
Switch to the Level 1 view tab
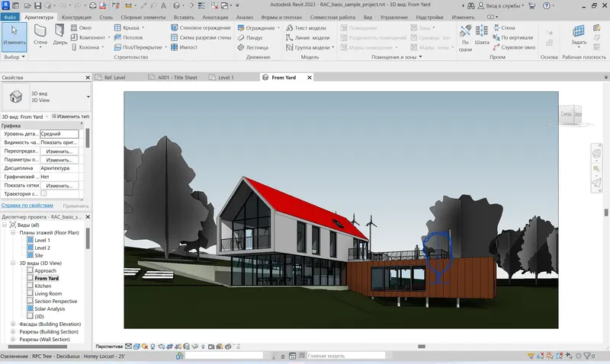coord(222,78)
